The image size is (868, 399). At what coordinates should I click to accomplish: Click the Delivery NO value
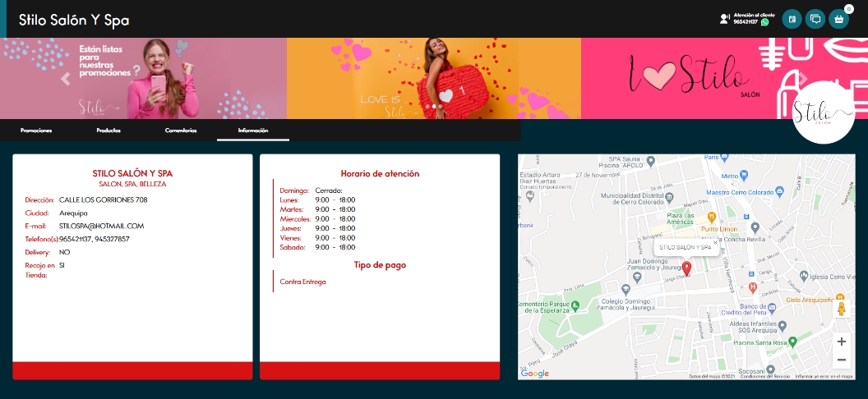click(64, 253)
